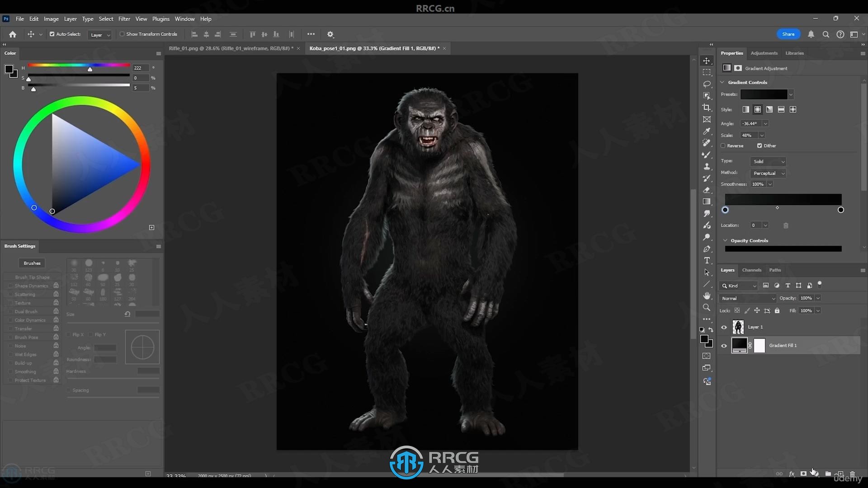868x488 pixels.
Task: Open the three-dots more align options
Action: click(311, 34)
